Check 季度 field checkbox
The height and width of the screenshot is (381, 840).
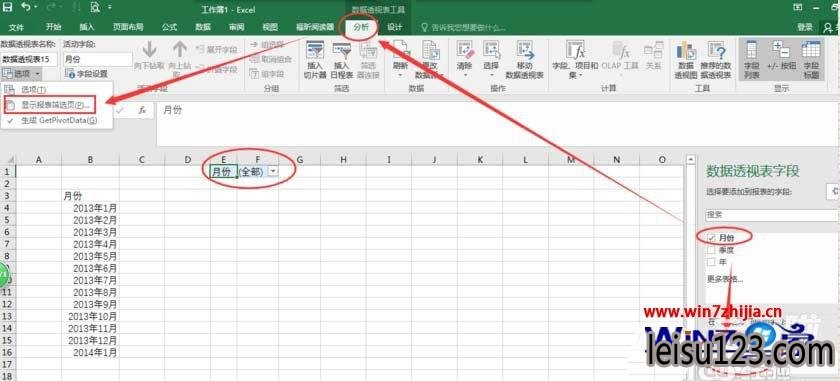coord(711,250)
